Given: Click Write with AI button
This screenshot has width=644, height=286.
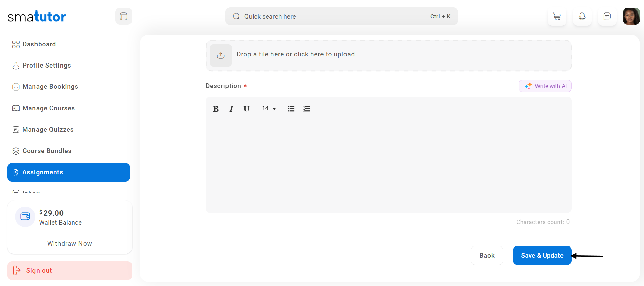Looking at the screenshot, I should [x=545, y=86].
